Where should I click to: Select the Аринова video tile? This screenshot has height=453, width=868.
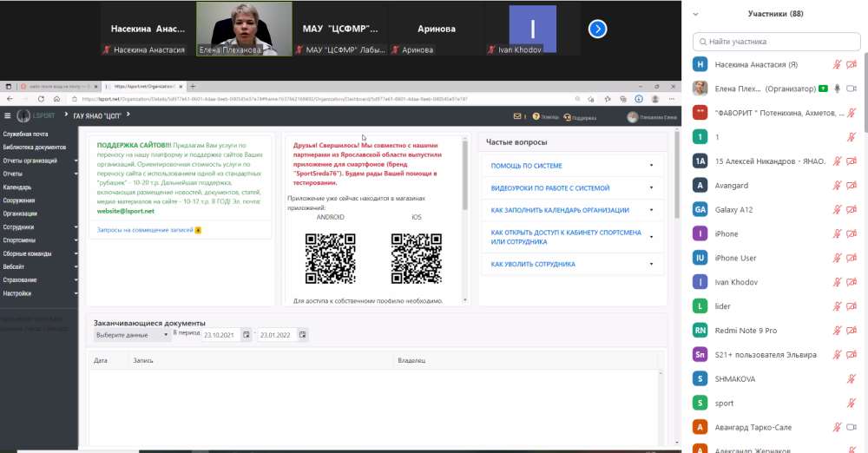(437, 29)
